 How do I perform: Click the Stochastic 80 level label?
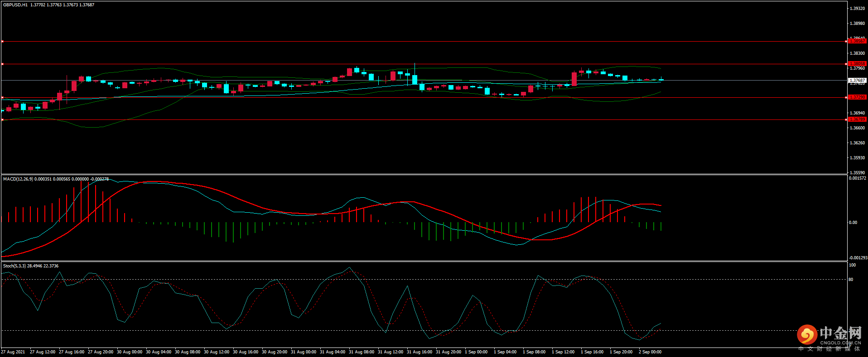(851, 280)
